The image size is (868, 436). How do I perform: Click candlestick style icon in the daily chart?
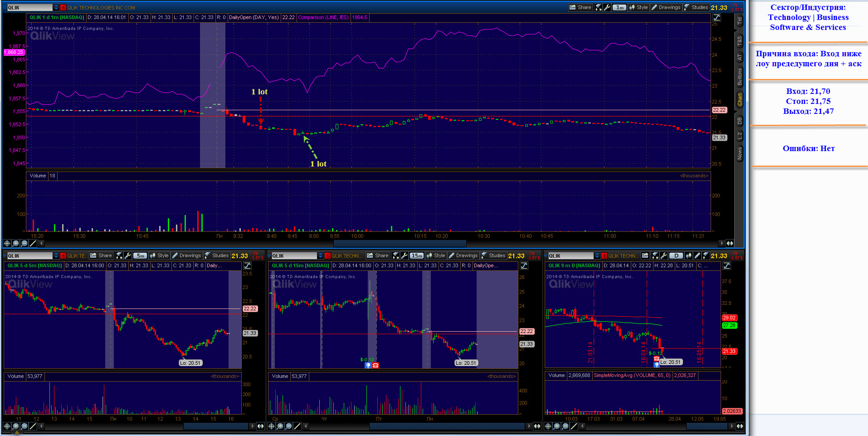click(x=688, y=255)
